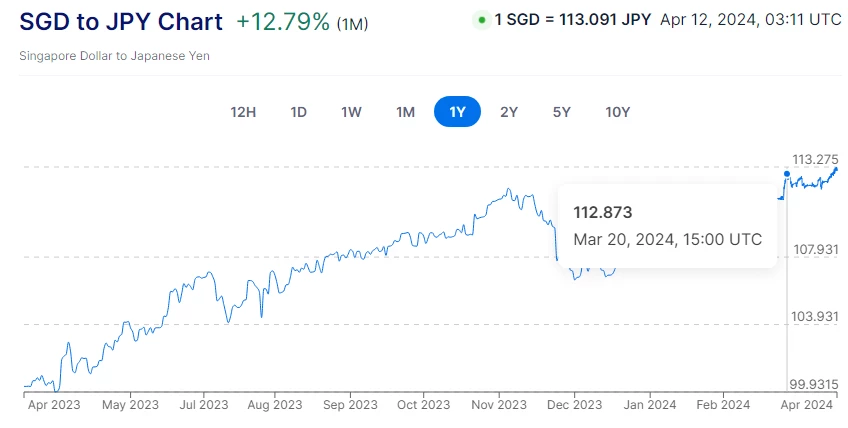Click the 'Nov 2023' x-axis label
Viewport: 848px width, 428px height.
pos(499,405)
